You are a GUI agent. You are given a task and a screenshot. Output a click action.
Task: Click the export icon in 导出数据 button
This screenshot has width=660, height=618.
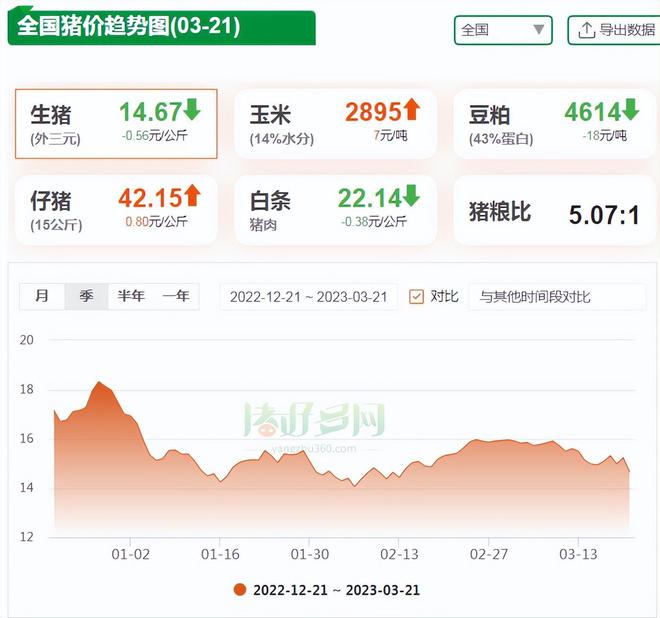(x=586, y=30)
